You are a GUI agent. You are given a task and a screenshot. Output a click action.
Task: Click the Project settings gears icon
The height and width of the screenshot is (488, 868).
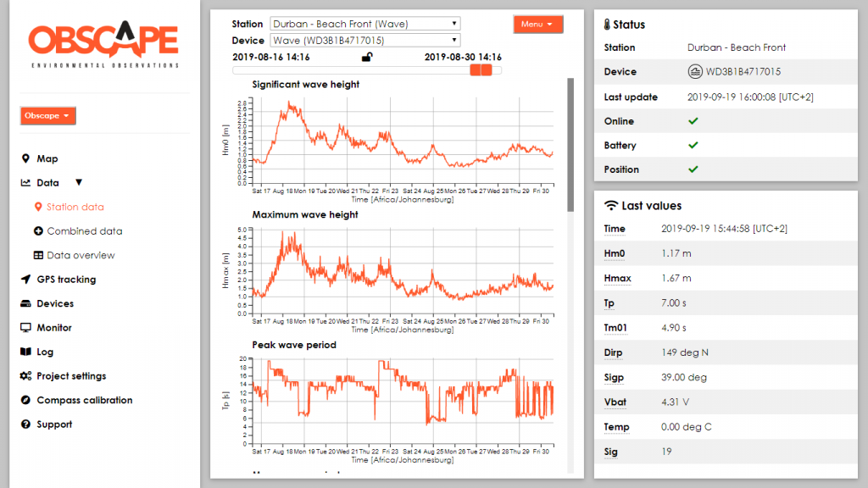(x=25, y=376)
